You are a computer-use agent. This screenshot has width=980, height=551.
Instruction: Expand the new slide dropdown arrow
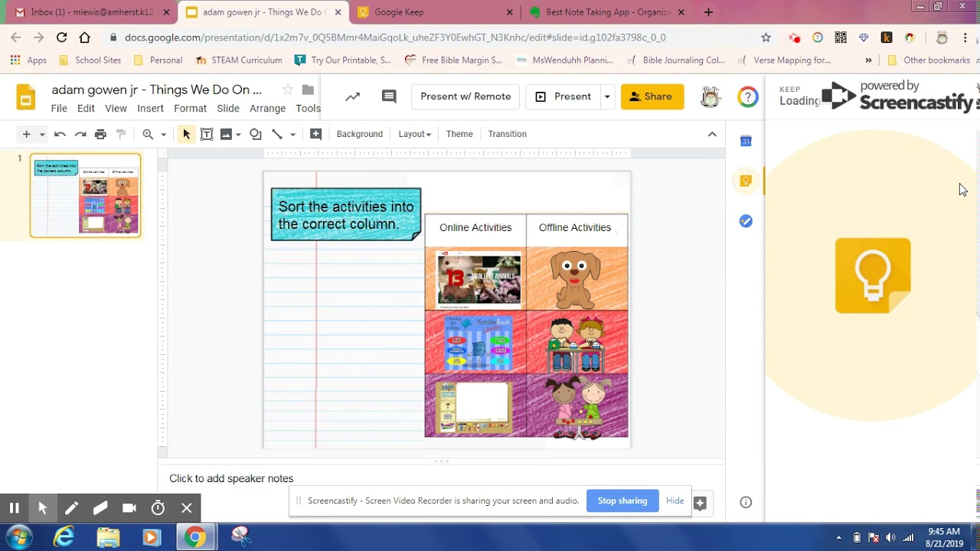pyautogui.click(x=42, y=135)
